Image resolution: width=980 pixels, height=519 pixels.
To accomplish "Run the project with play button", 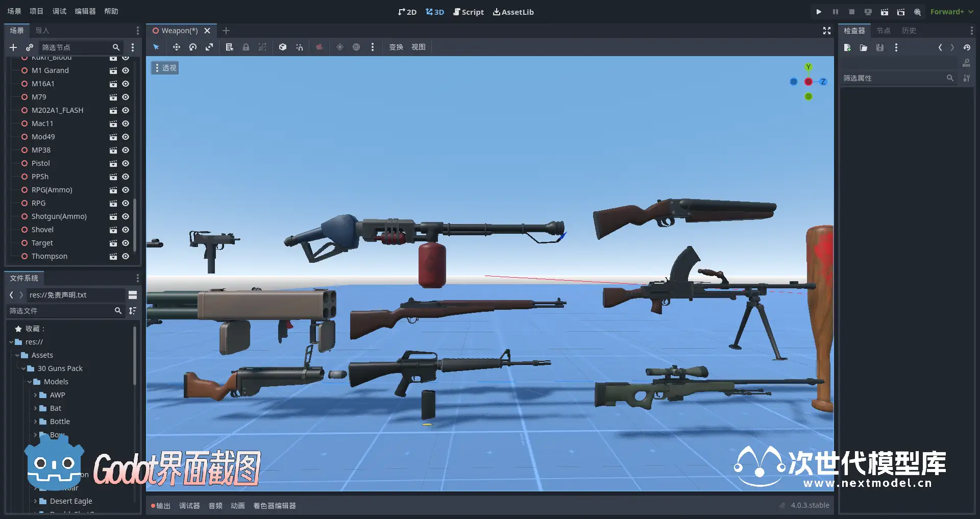I will (x=819, y=12).
